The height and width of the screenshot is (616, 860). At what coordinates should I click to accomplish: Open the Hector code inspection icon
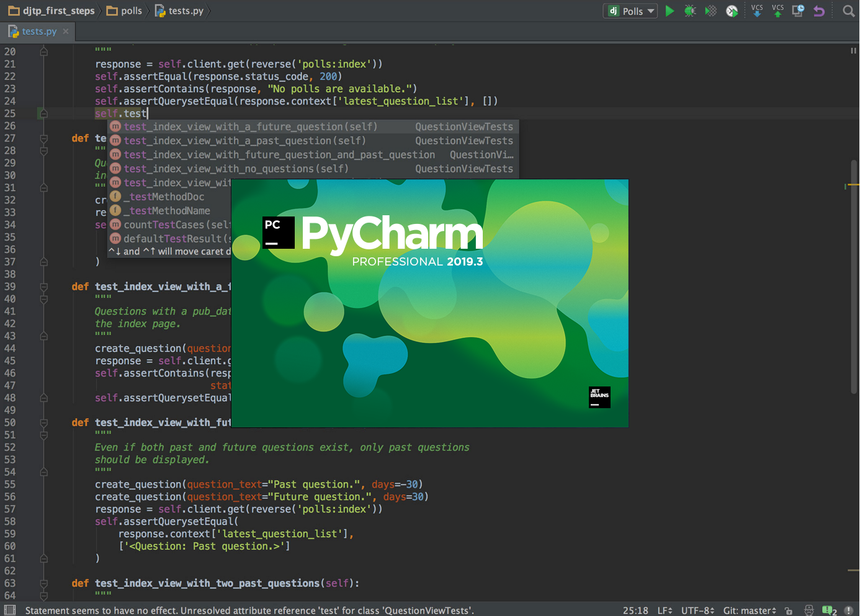click(x=809, y=610)
